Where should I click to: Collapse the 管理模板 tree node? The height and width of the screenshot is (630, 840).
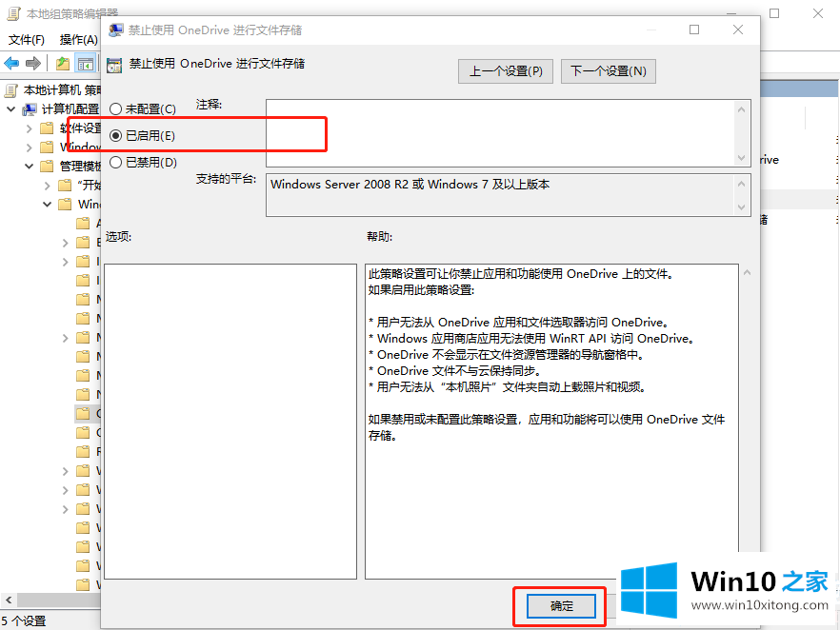pos(29,166)
